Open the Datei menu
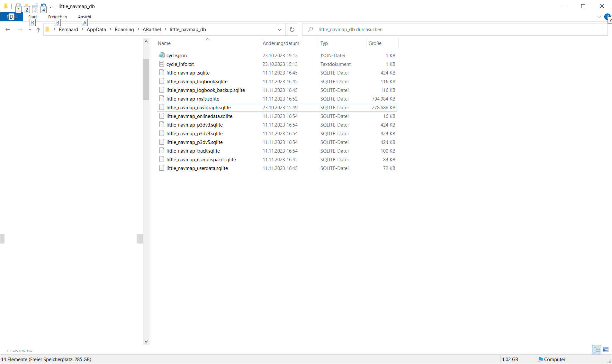Screen dimensions: 612x364 click(12, 16)
